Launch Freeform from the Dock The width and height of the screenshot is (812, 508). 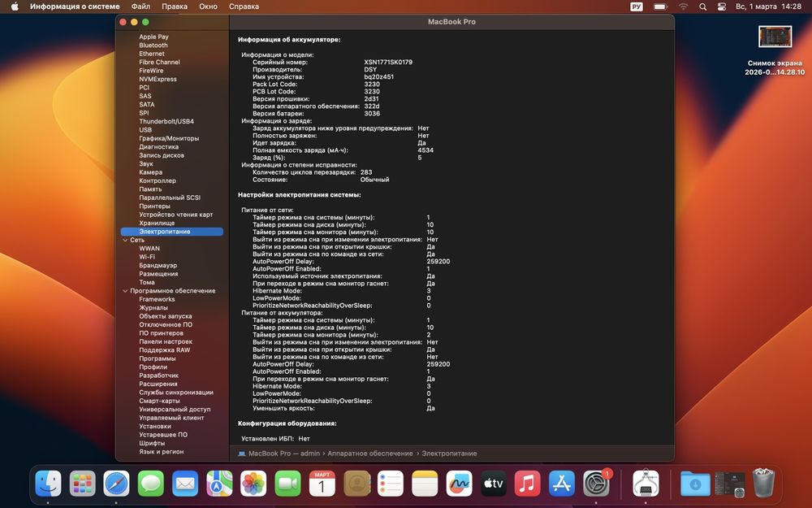pyautogui.click(x=459, y=484)
